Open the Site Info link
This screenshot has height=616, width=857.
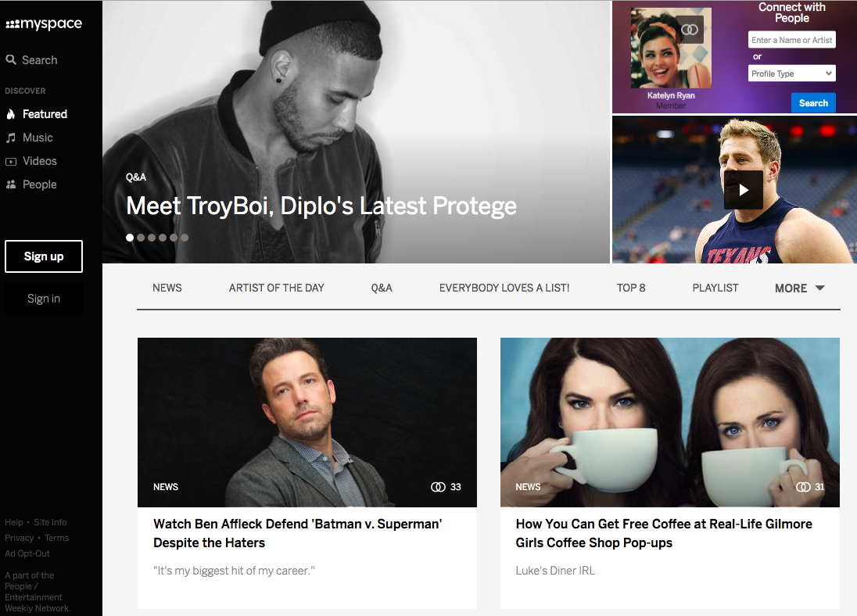click(x=50, y=522)
